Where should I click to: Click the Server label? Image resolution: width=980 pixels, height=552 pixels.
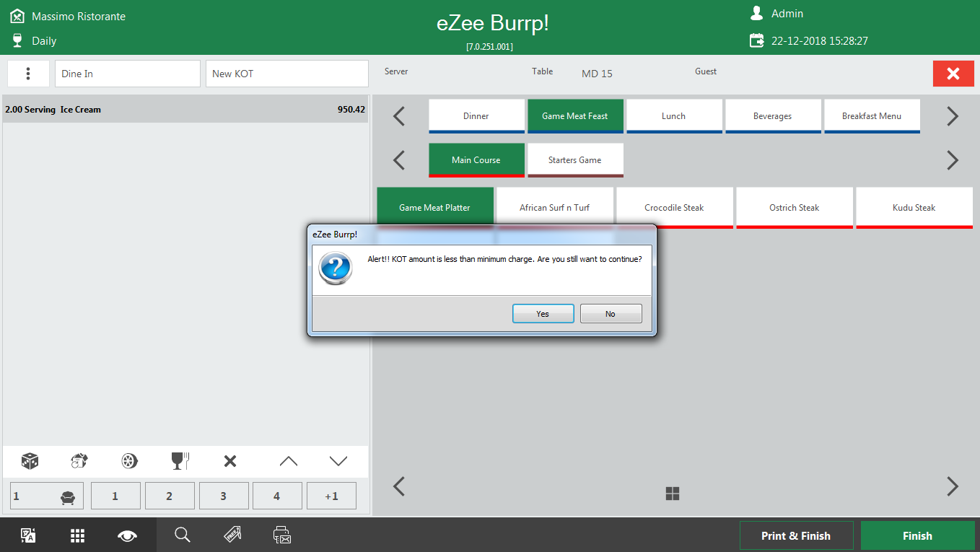tap(396, 71)
